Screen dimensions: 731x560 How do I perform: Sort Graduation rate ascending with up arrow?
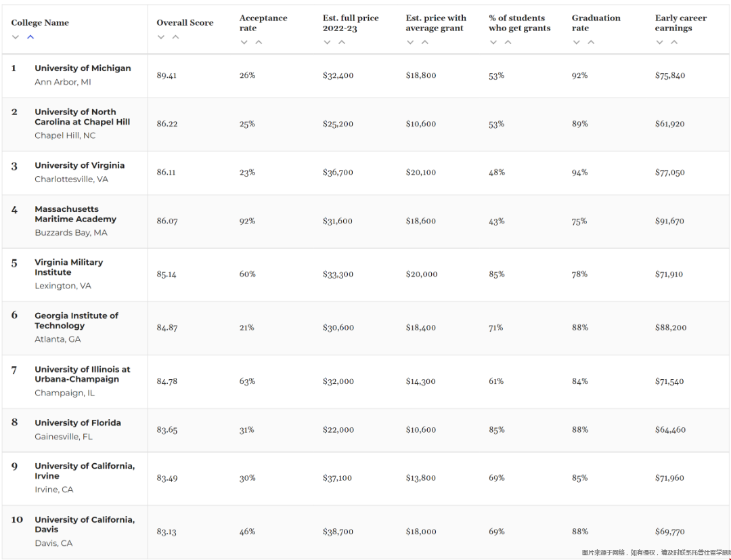[591, 43]
